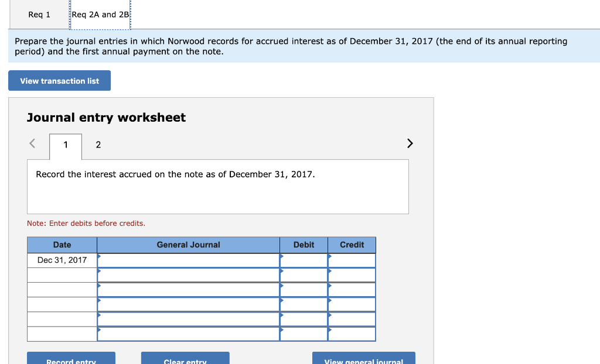Viewport: 600px width, 364px height.
Task: Click the arrow in first debit cell
Action: coord(282,256)
